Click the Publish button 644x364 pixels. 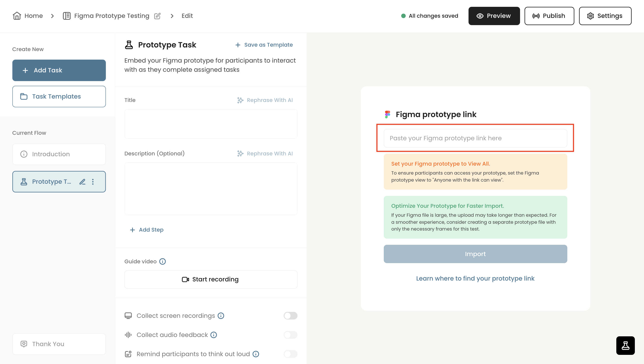[x=549, y=16]
